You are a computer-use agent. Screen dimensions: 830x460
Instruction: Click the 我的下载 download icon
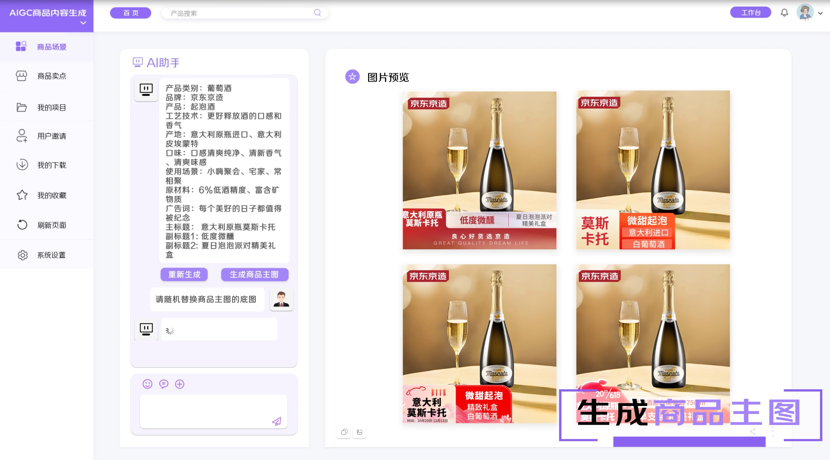[22, 165]
